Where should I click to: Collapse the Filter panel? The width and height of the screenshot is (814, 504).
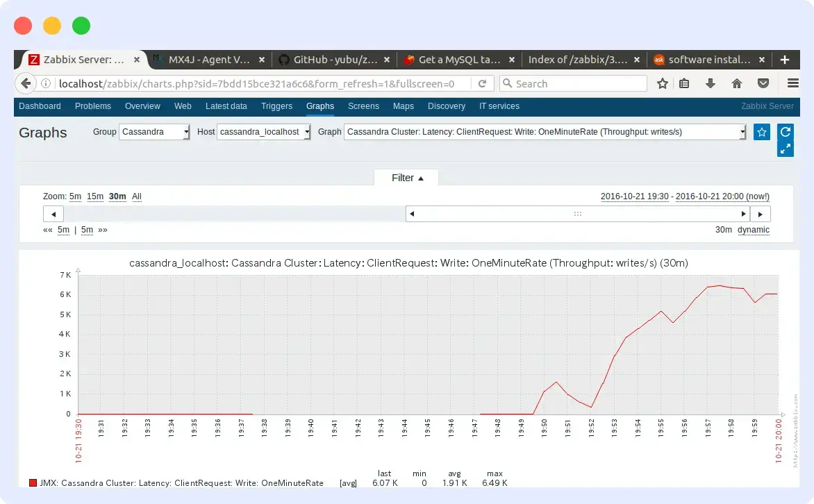pyautogui.click(x=406, y=177)
